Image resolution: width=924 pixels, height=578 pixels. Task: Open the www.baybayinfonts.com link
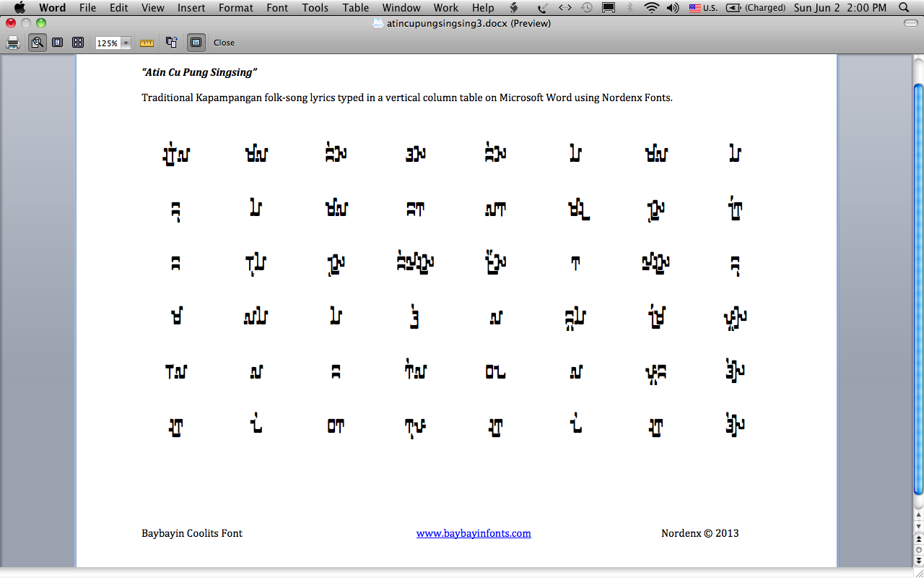[474, 533]
